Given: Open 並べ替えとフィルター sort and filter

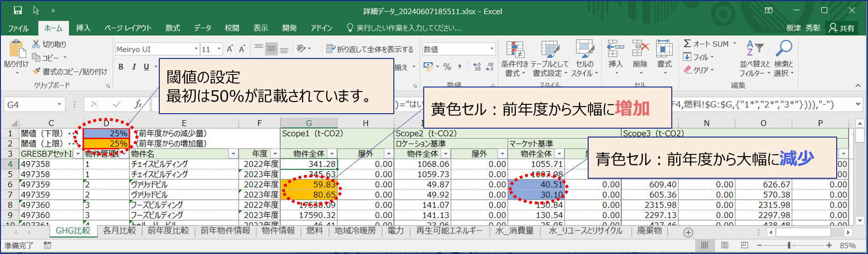Looking at the screenshot, I should (x=754, y=58).
